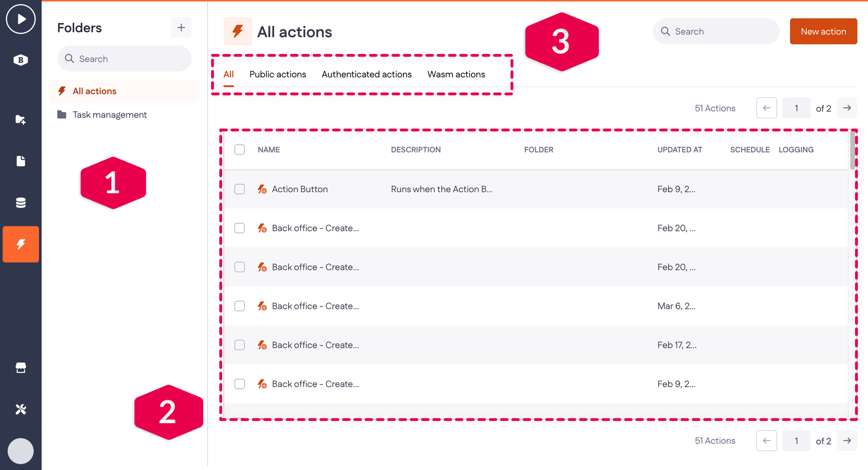The width and height of the screenshot is (868, 470).
Task: Click the bottom page number field
Action: pos(796,441)
